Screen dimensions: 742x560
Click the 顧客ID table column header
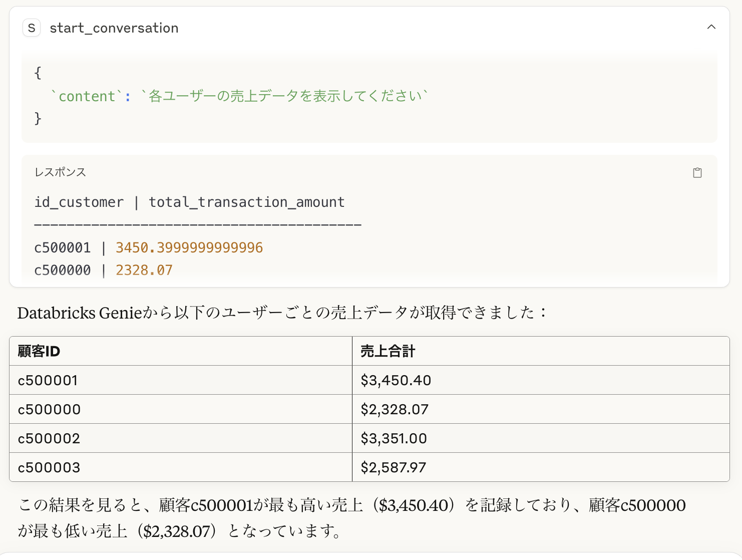[39, 351]
